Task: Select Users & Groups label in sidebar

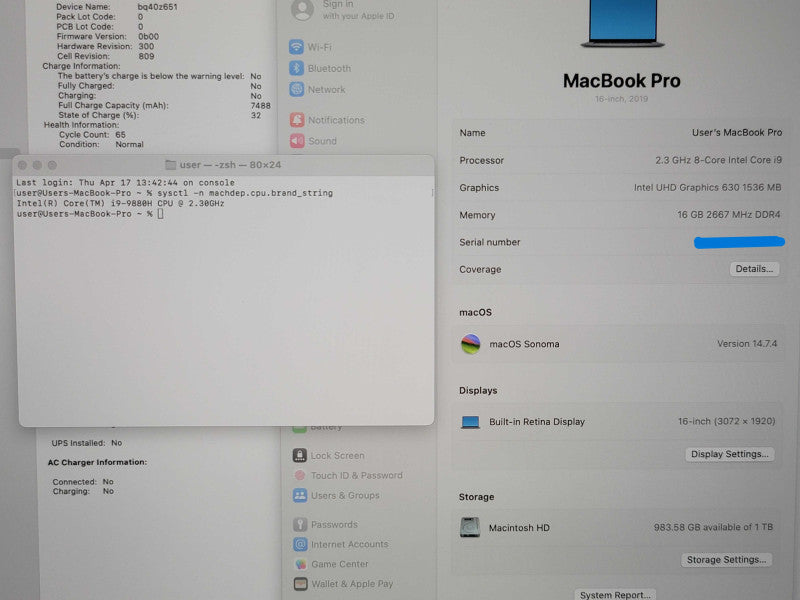Action: (x=345, y=495)
